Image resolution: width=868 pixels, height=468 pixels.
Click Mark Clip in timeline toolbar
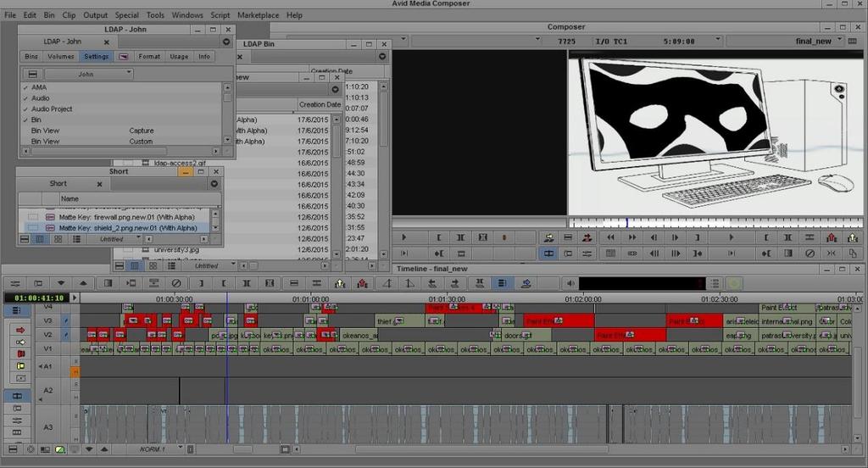click(247, 283)
